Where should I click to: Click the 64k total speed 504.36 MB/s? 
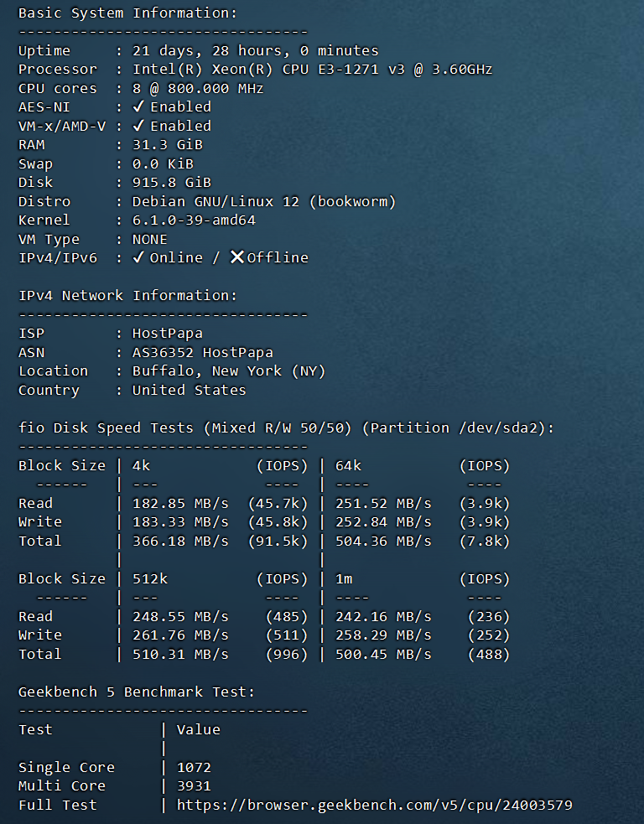pyautogui.click(x=383, y=541)
